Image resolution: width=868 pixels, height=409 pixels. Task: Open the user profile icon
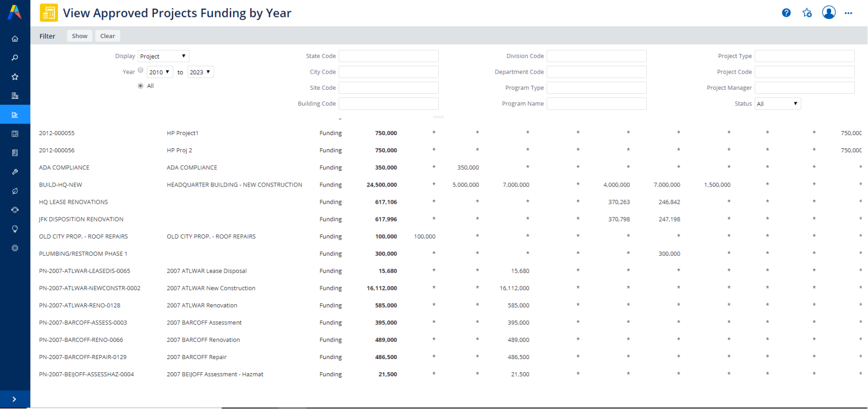pos(829,13)
